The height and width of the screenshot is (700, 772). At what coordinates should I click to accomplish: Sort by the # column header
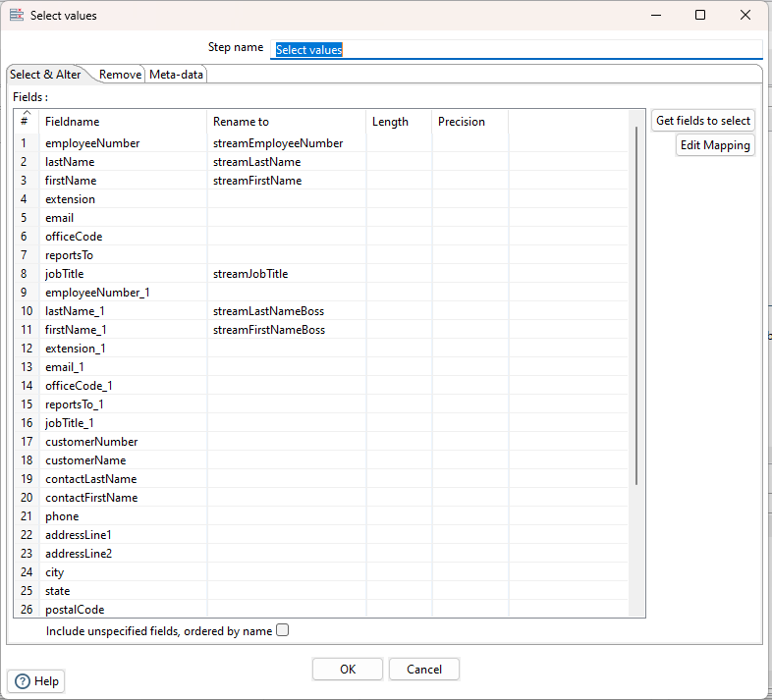[x=25, y=121]
